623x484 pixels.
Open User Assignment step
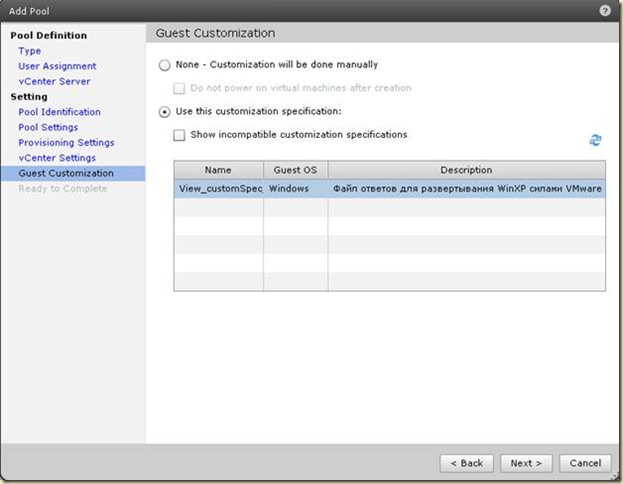57,66
